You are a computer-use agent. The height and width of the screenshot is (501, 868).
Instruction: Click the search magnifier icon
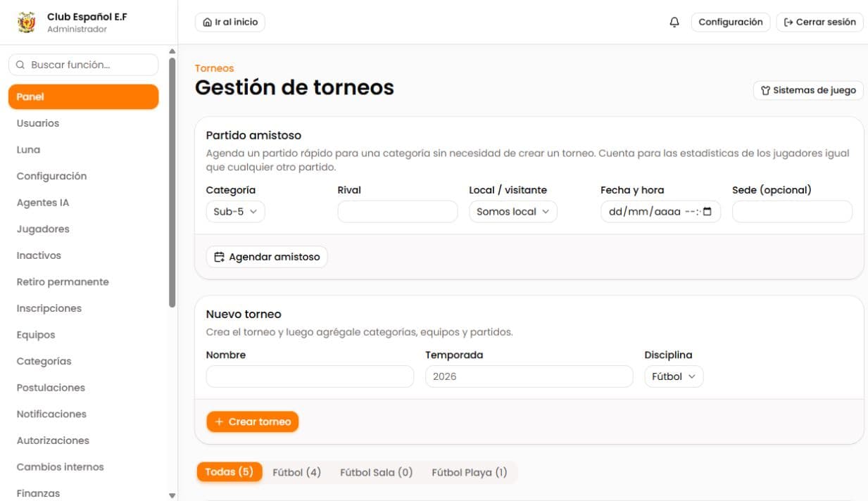[20, 65]
